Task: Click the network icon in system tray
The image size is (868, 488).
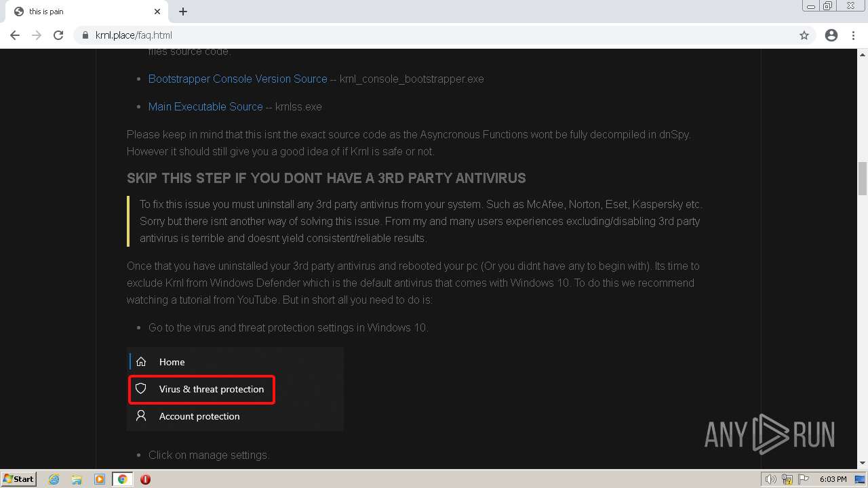Action: click(787, 479)
